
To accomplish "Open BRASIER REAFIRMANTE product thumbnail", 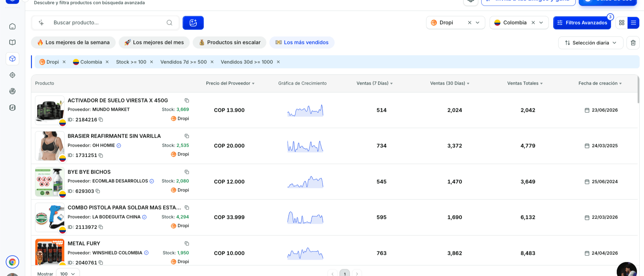I will tap(50, 146).
